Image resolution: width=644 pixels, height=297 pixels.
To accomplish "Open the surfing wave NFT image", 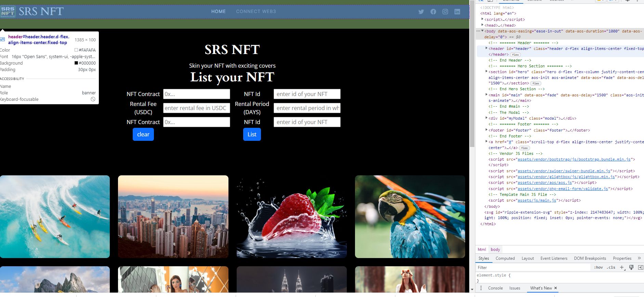I will (x=55, y=217).
